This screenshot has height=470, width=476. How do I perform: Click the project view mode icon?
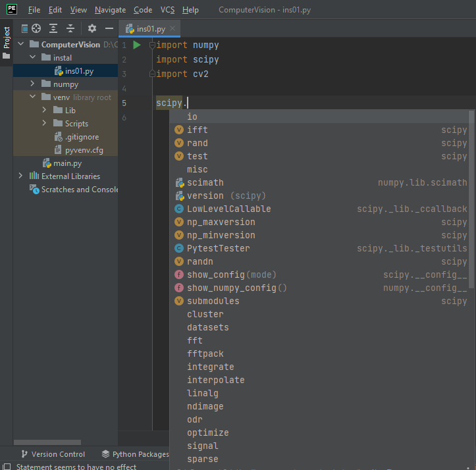tap(24, 28)
